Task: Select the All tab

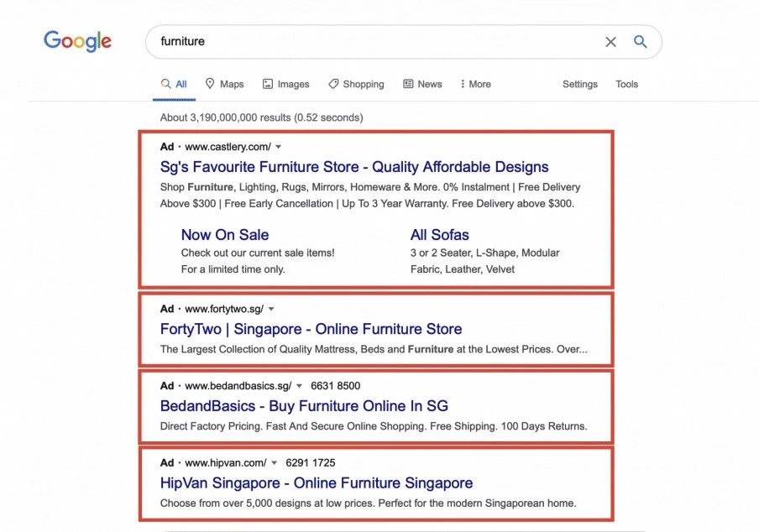Action: coord(174,84)
